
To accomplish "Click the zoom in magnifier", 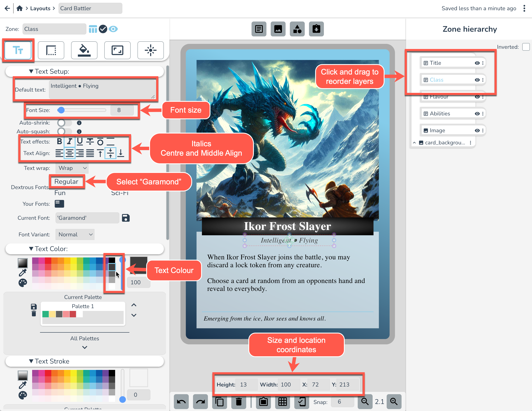I will [x=394, y=401].
